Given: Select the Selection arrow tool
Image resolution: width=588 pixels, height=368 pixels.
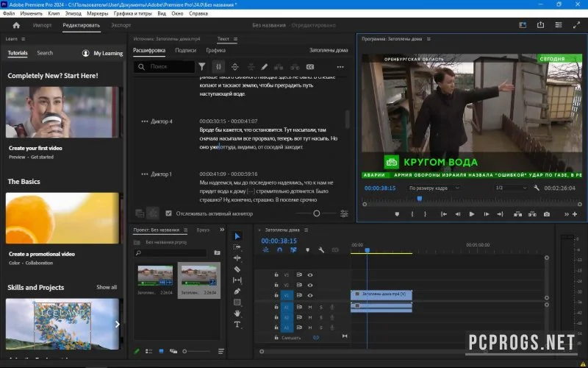Looking at the screenshot, I should pyautogui.click(x=237, y=236).
